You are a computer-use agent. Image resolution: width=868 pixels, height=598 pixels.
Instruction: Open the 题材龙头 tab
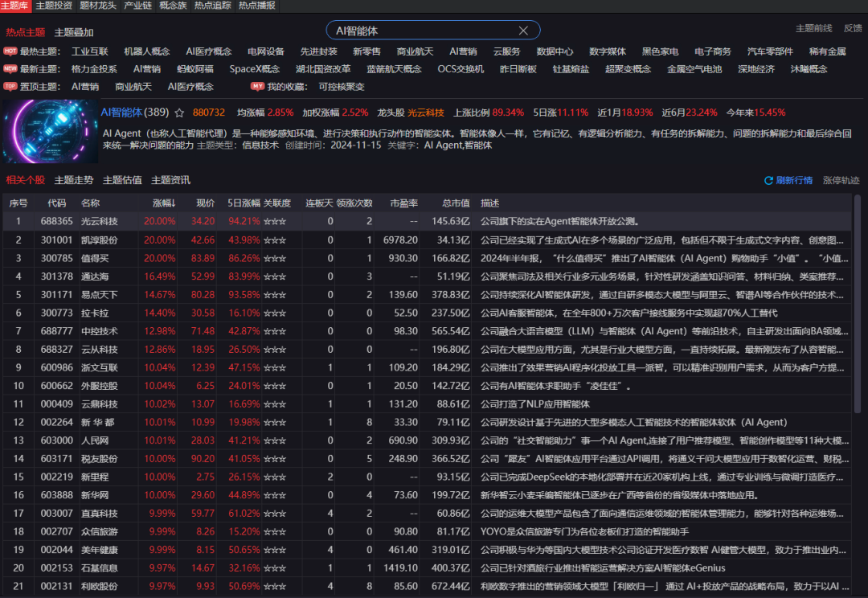[98, 6]
